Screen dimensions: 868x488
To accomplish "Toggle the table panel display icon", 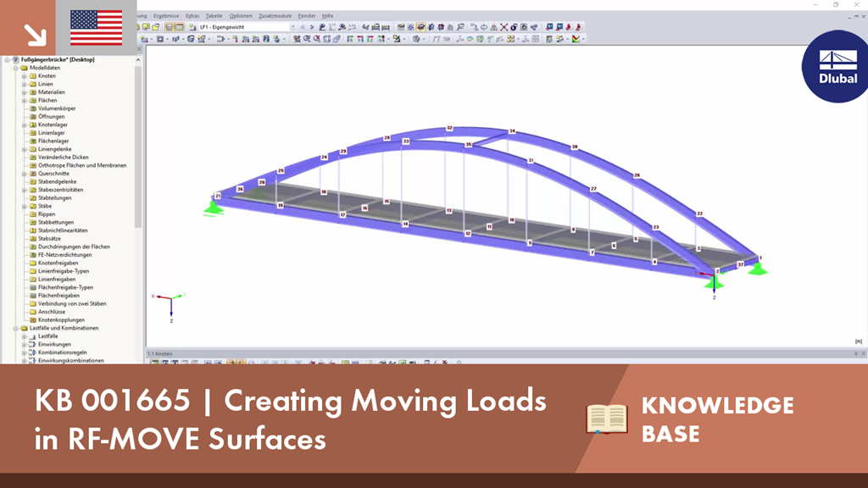I will (x=180, y=26).
